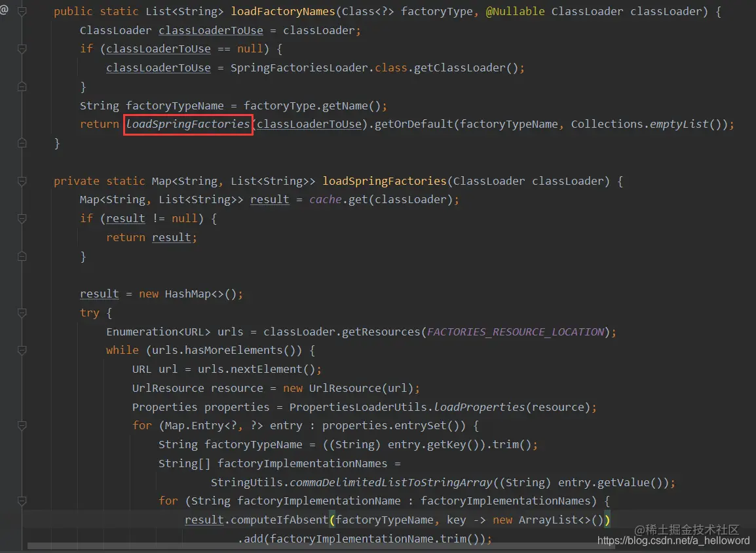The height and width of the screenshot is (553, 756).
Task: Click the while keyword
Action: point(123,351)
